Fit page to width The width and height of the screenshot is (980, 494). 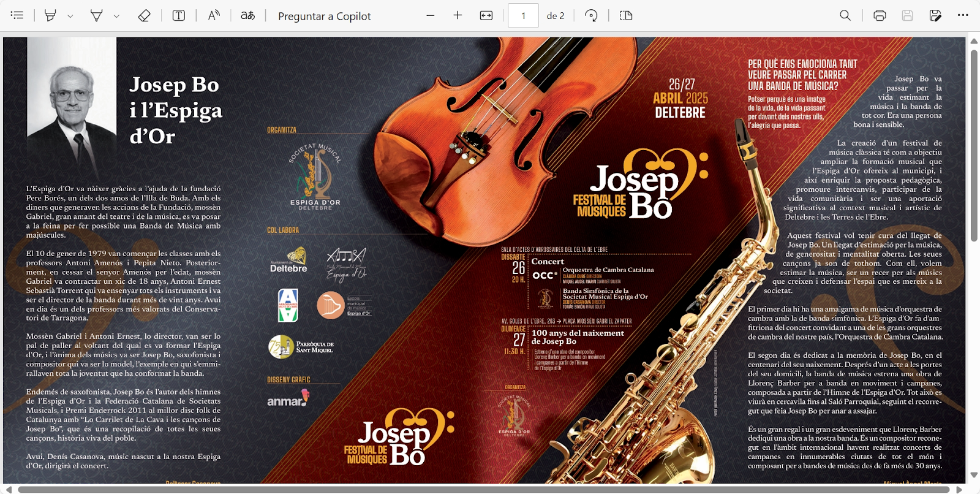pyautogui.click(x=486, y=15)
